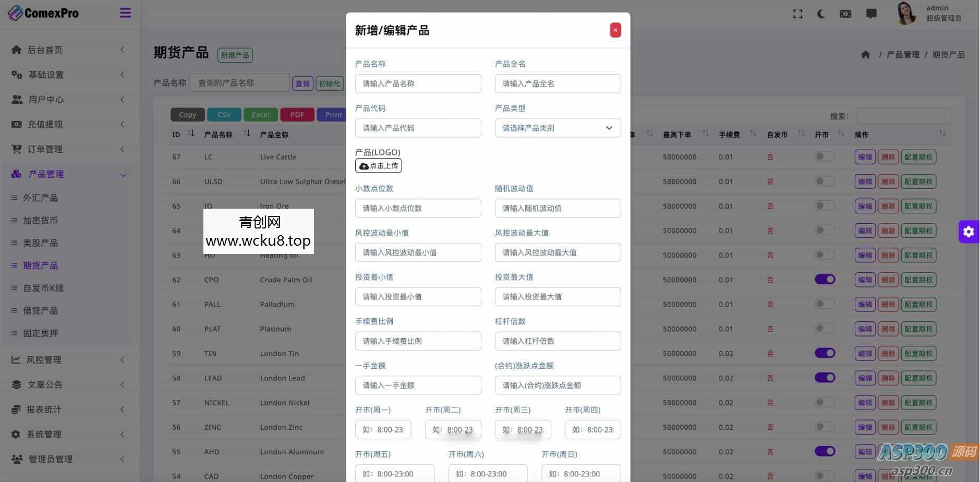This screenshot has height=482, width=980.
Task: Disable 开市 toggle for Crude Palm Oil
Action: click(824, 279)
